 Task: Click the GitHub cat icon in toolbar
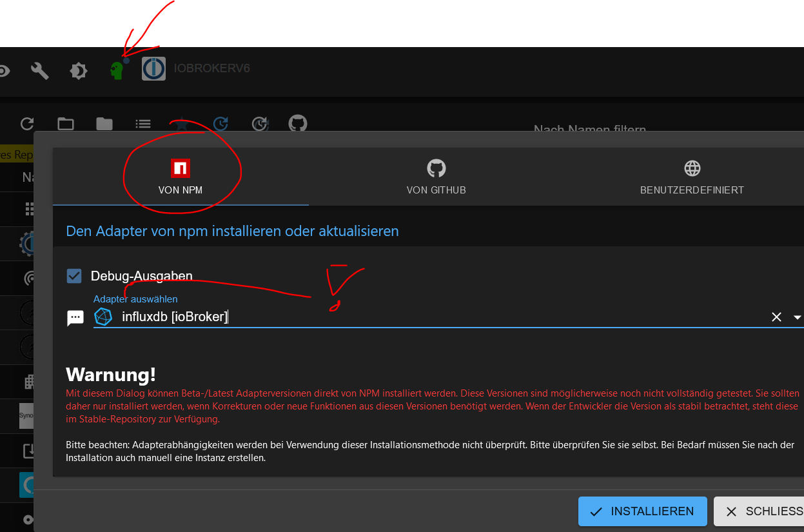[x=297, y=123]
